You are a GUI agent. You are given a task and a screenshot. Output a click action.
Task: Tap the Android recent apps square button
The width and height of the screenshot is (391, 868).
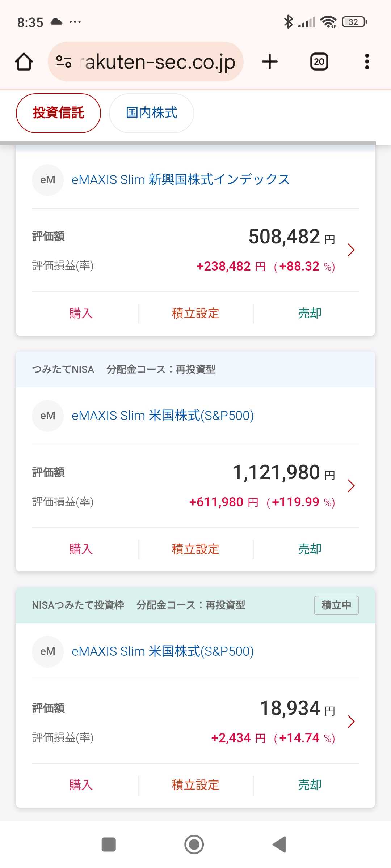(x=109, y=844)
